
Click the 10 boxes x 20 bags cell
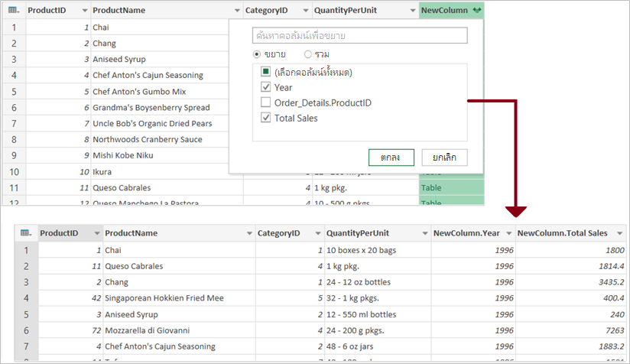click(x=378, y=250)
